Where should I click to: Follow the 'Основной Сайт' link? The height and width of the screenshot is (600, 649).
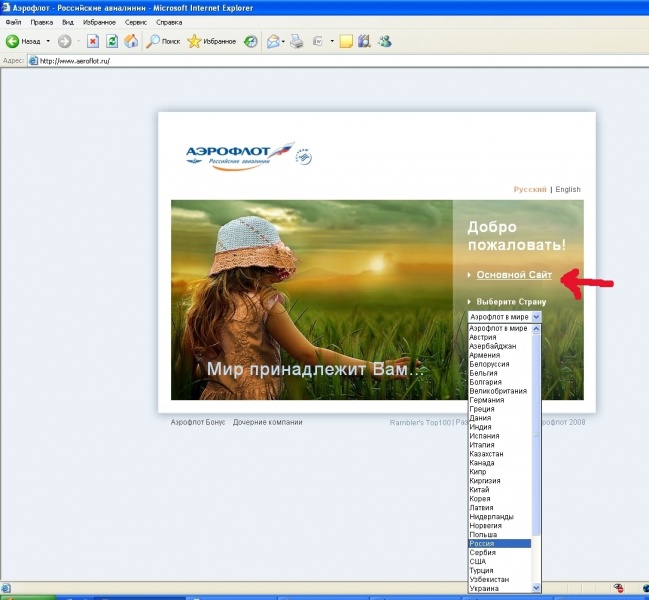tap(514, 274)
